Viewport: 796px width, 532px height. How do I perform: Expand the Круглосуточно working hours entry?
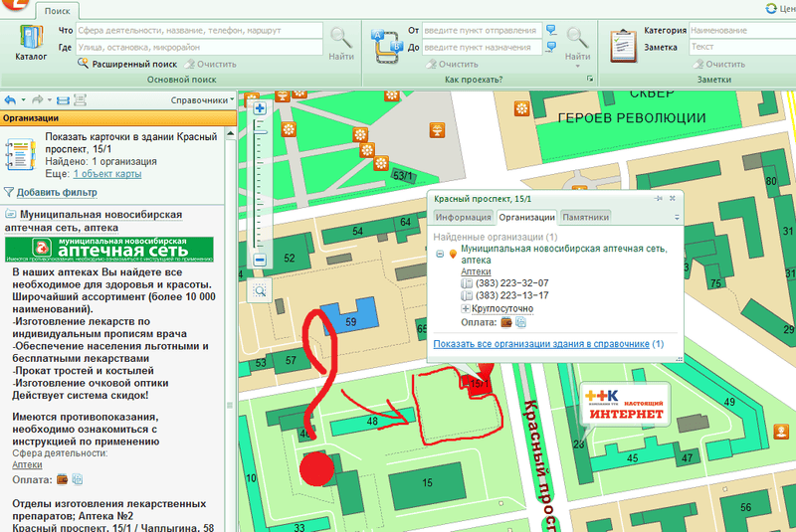point(466,309)
